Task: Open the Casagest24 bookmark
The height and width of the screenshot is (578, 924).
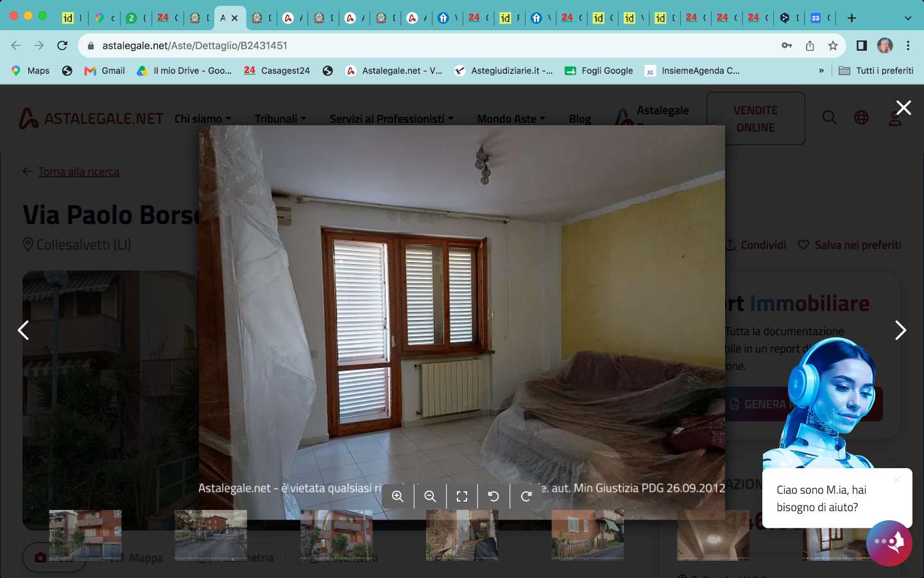Action: click(x=277, y=71)
